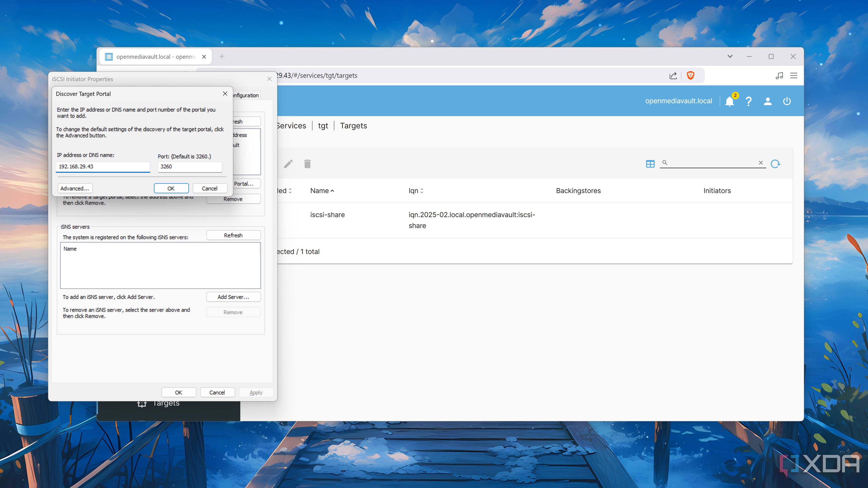The image size is (868, 488).
Task: Click the power icon in openmediavault header
Action: point(787,101)
